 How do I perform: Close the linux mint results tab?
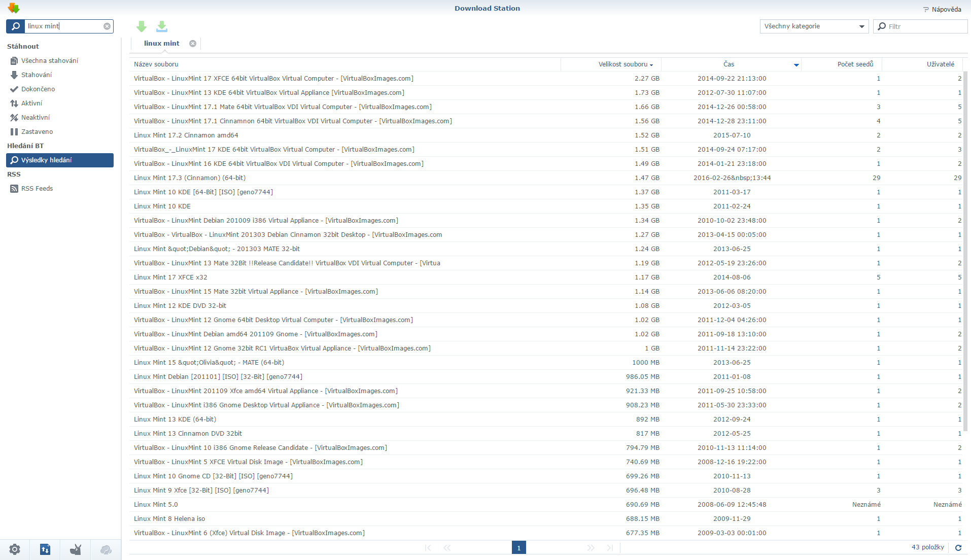(193, 44)
